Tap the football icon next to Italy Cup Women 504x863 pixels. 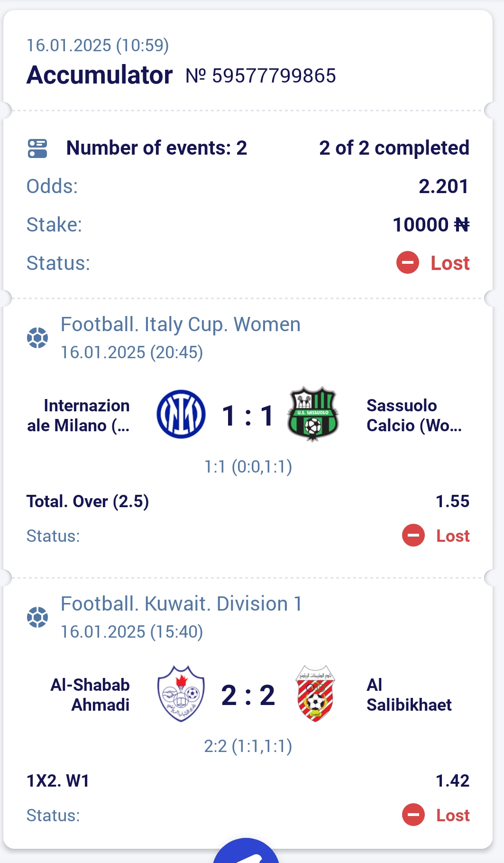[37, 338]
